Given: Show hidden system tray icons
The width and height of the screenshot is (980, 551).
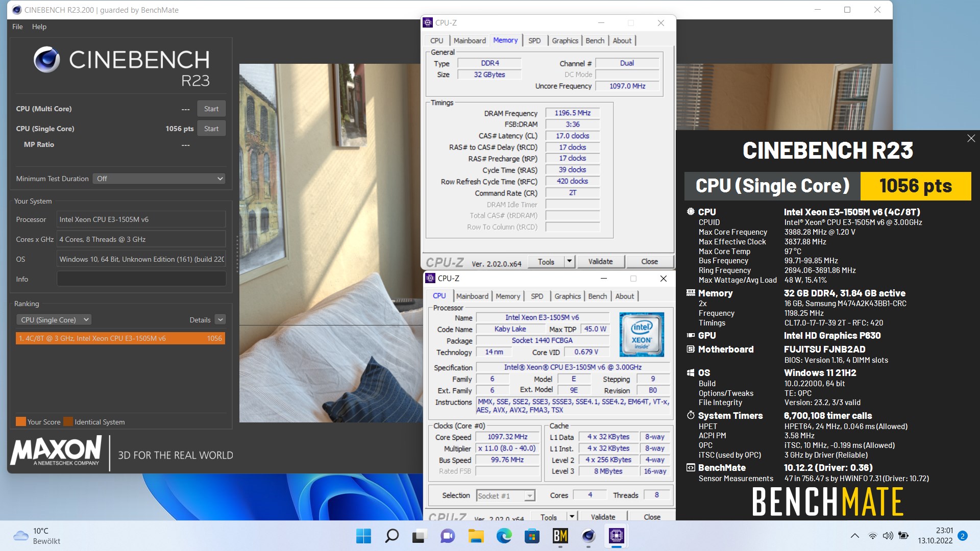Looking at the screenshot, I should [x=854, y=536].
